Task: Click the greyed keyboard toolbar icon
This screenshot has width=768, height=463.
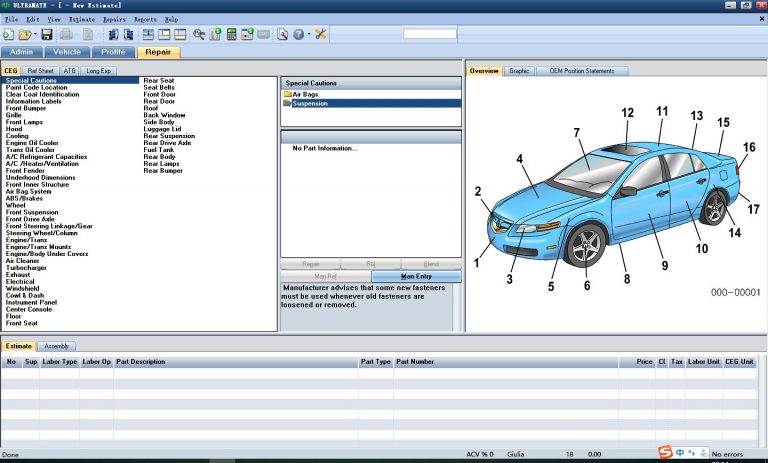Action: point(264,34)
